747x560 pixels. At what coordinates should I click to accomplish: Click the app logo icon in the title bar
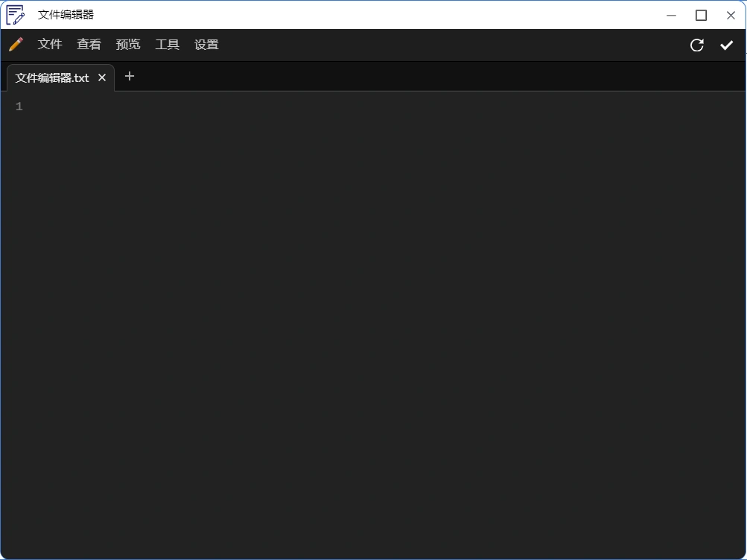(x=16, y=15)
